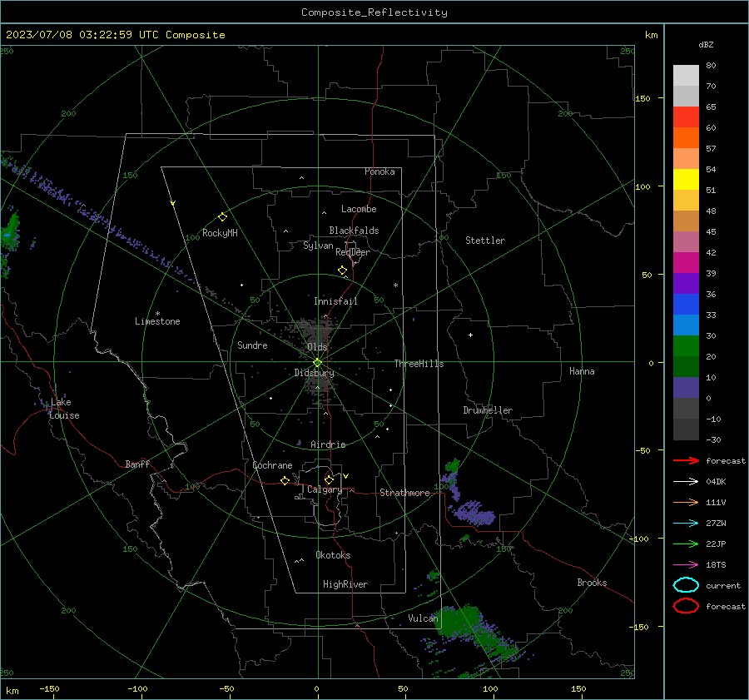Viewport: 749px width, 700px height.
Task: Click the ThreeHills city label
Action: click(x=419, y=364)
